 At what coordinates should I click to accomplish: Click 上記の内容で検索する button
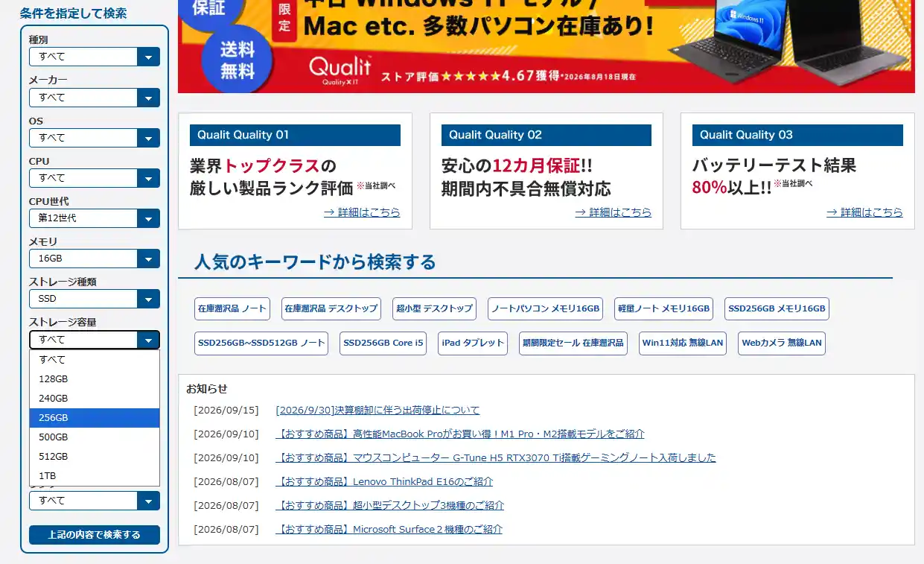pos(95,535)
